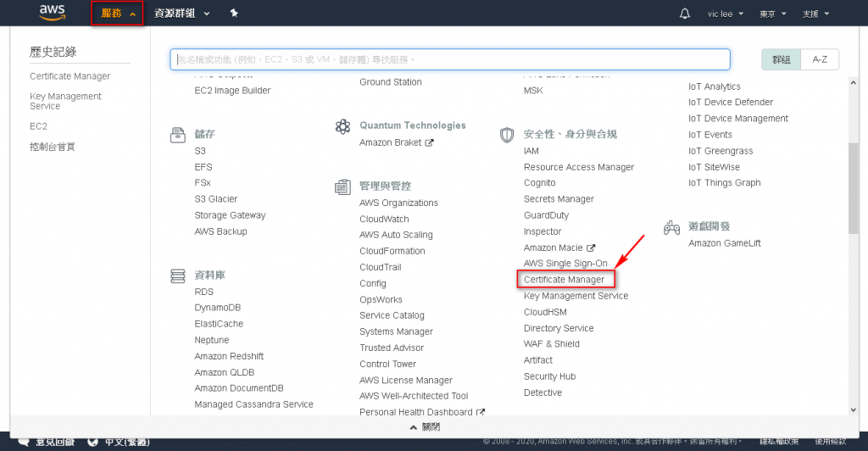Click the 管理與管控 category icon
The width and height of the screenshot is (868, 451).
pos(342,187)
